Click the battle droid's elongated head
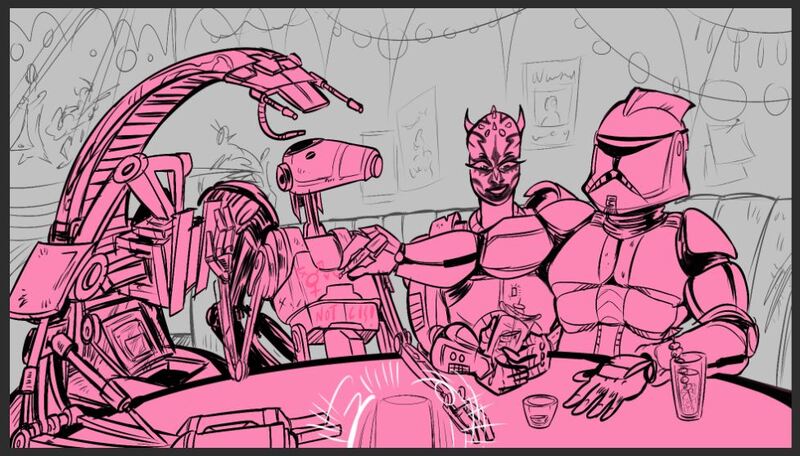The height and width of the screenshot is (456, 800). pos(329,165)
